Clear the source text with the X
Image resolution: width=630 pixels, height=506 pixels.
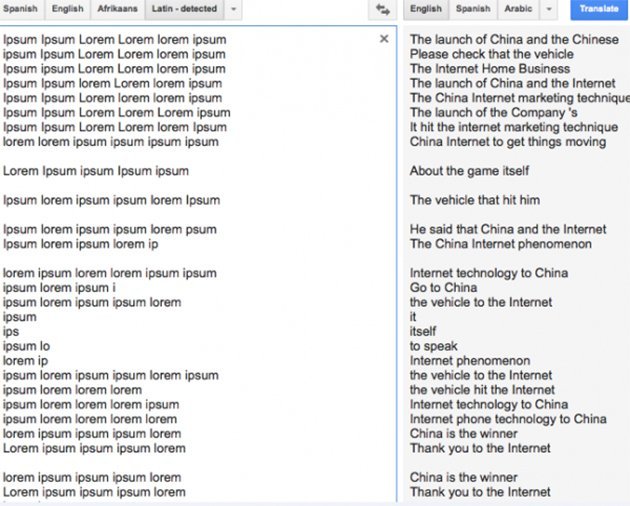(x=384, y=39)
